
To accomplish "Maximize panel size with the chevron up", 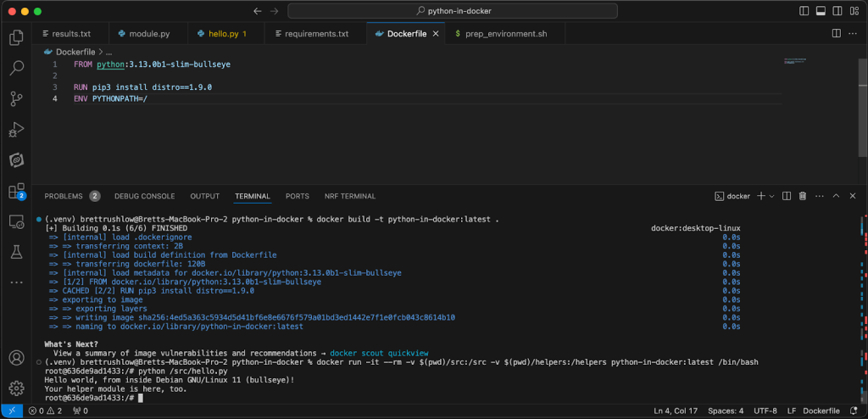I will 836,196.
